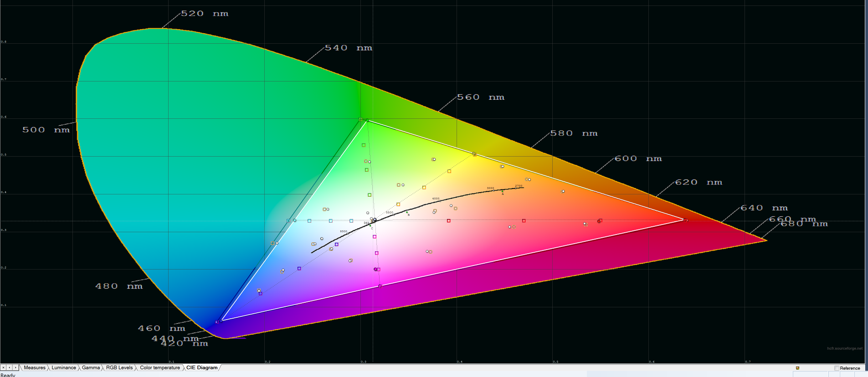
Task: Enable the Reference checkbox
Action: coord(837,368)
